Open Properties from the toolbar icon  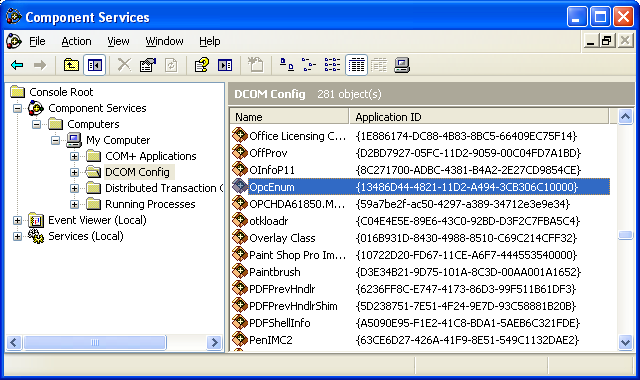point(147,65)
